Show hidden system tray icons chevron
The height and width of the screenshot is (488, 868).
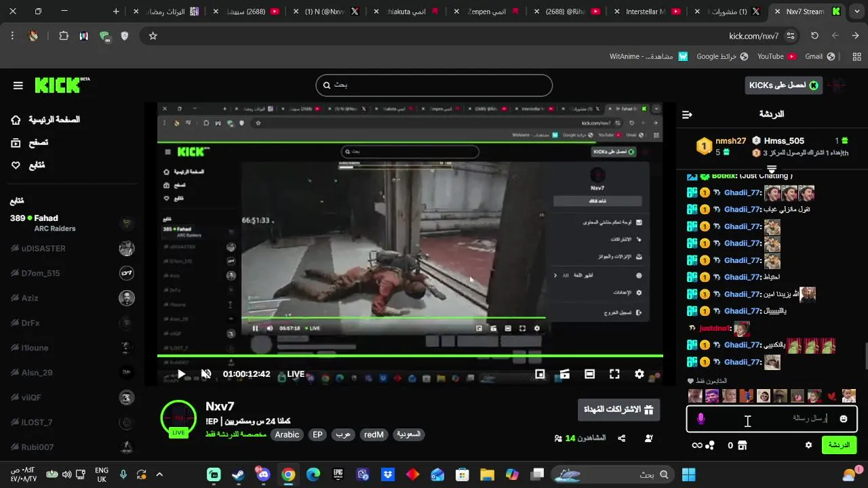coord(159,474)
